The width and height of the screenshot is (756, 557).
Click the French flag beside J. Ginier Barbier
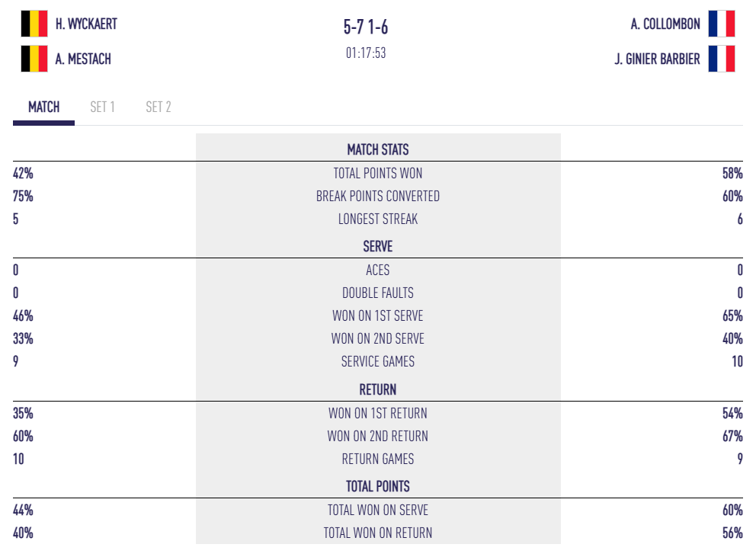(721, 59)
